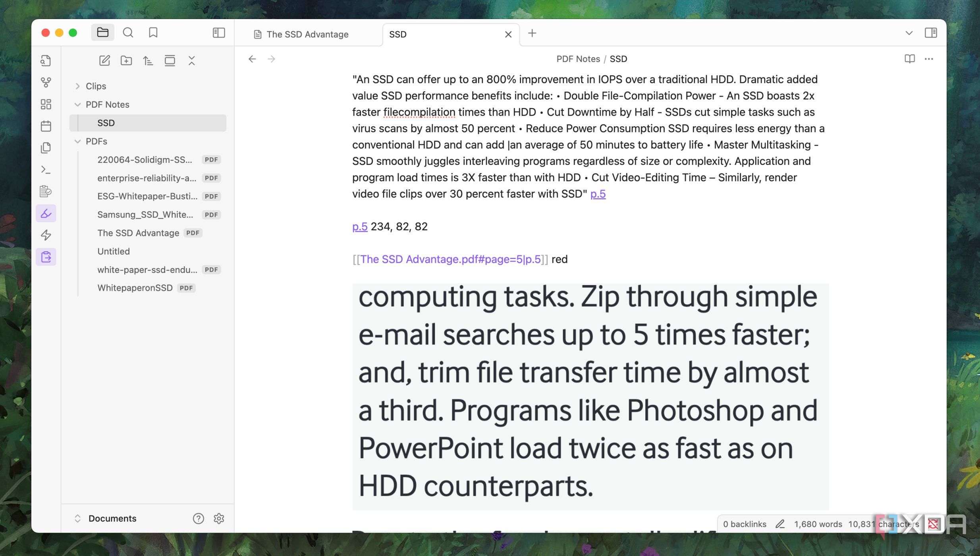This screenshot has width=980, height=556.
Task: Open canvas ribbon icon
Action: click(x=46, y=104)
